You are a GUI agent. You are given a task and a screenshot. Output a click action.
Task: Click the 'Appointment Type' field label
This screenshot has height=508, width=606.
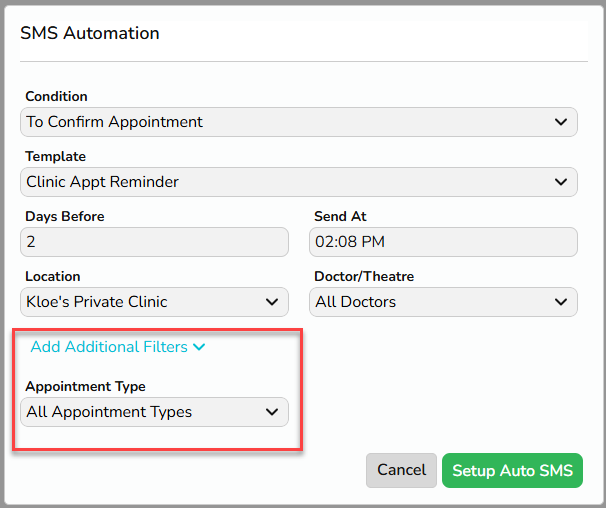tap(85, 387)
